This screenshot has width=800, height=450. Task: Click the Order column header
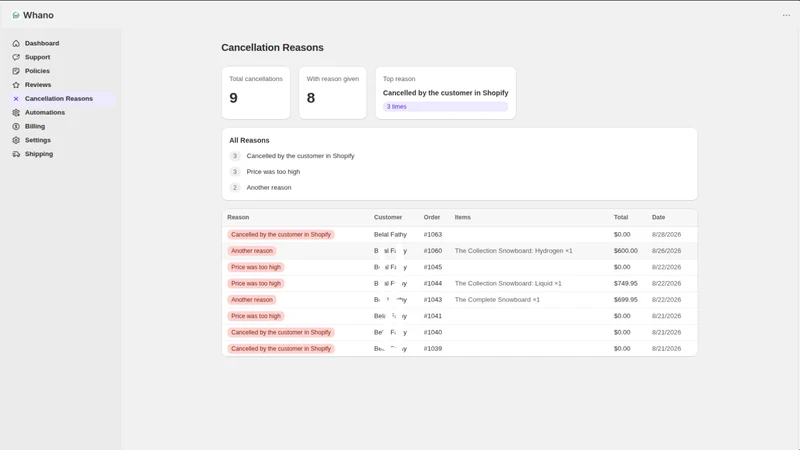point(432,217)
